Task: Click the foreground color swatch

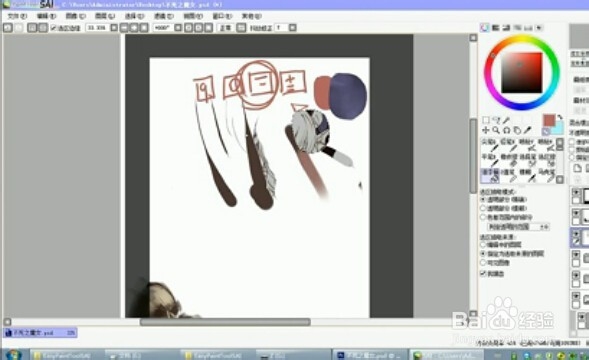Action: point(549,120)
